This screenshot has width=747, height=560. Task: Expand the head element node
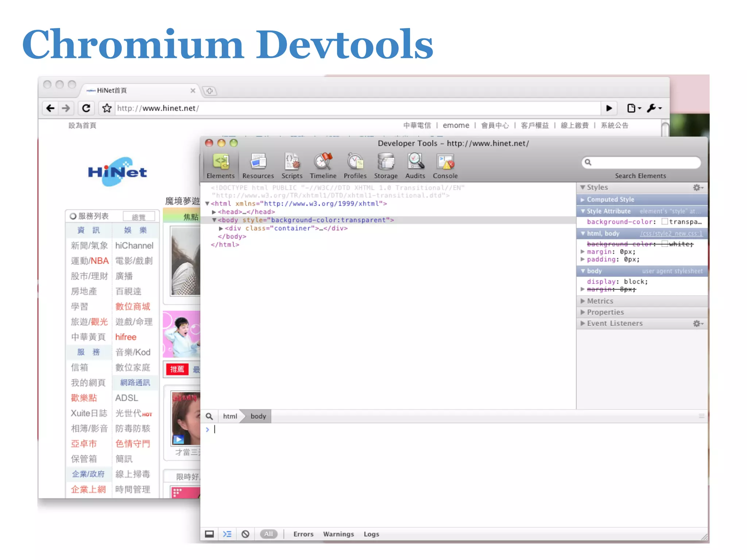coord(214,212)
